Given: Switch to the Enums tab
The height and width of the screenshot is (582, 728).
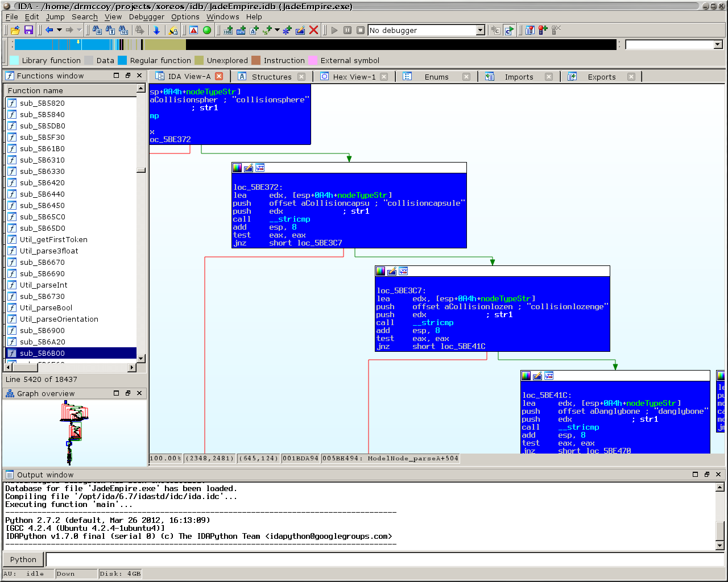Looking at the screenshot, I should pyautogui.click(x=436, y=77).
